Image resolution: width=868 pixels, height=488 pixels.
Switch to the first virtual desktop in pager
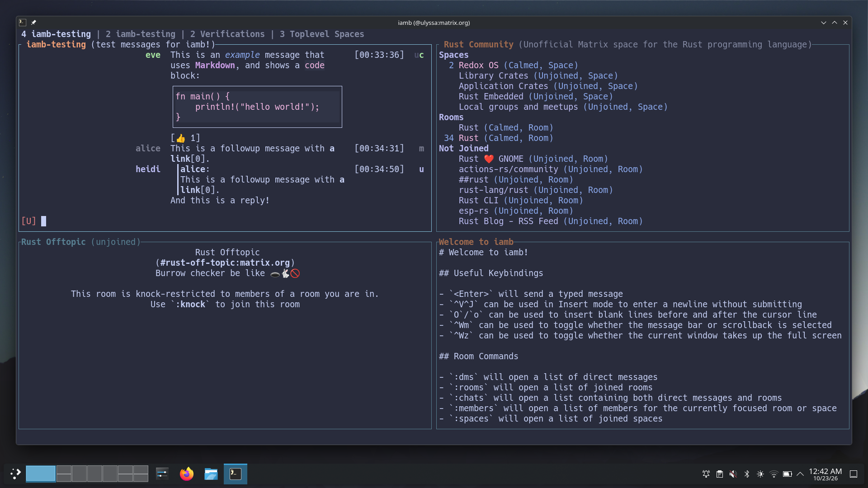(41, 474)
